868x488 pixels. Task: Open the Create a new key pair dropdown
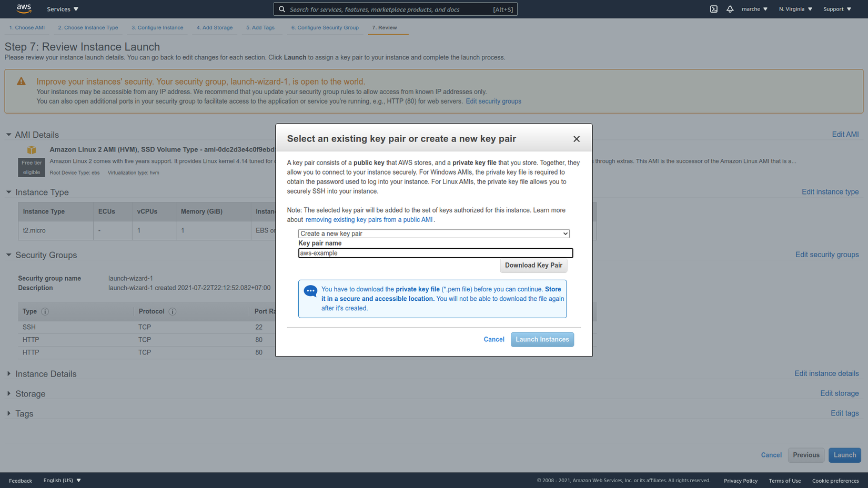tap(434, 233)
